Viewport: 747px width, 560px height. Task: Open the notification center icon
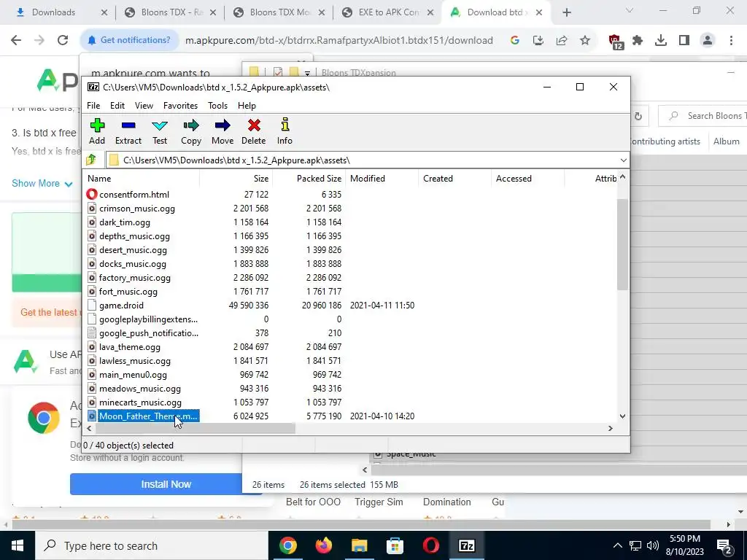tap(724, 545)
